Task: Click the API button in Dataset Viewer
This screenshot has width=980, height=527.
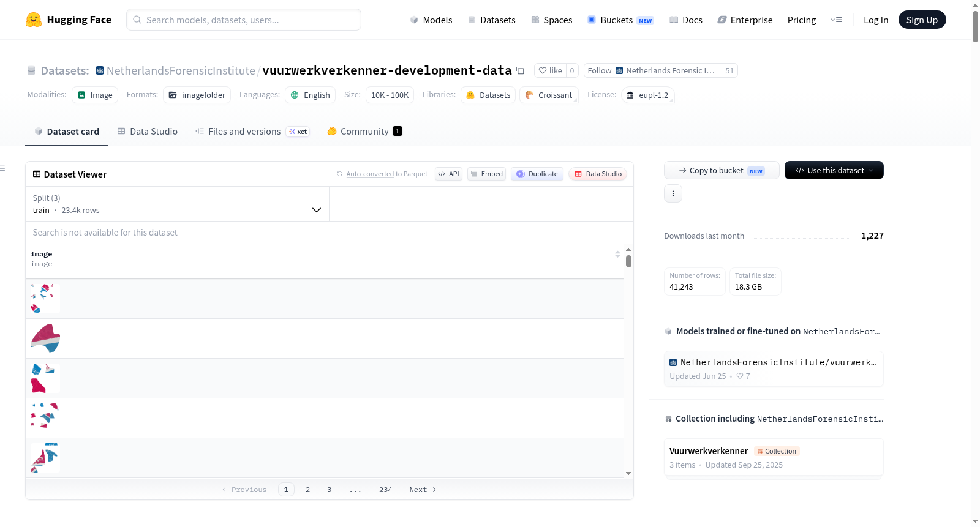Action: coord(448,174)
